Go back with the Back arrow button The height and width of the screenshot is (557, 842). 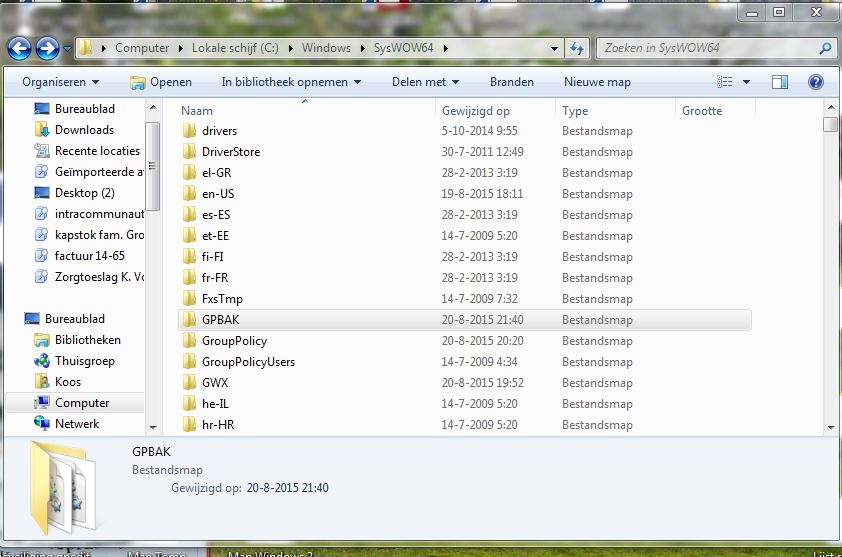tap(19, 49)
